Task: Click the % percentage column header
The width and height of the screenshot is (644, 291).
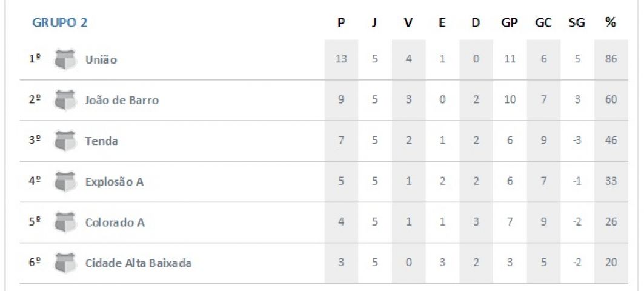Action: (611, 22)
